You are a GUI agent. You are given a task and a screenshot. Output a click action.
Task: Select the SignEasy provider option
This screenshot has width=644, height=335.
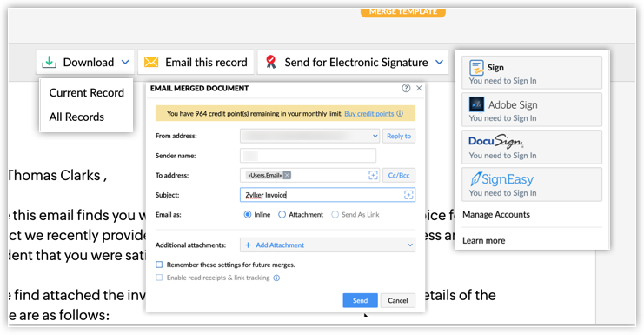click(x=532, y=184)
